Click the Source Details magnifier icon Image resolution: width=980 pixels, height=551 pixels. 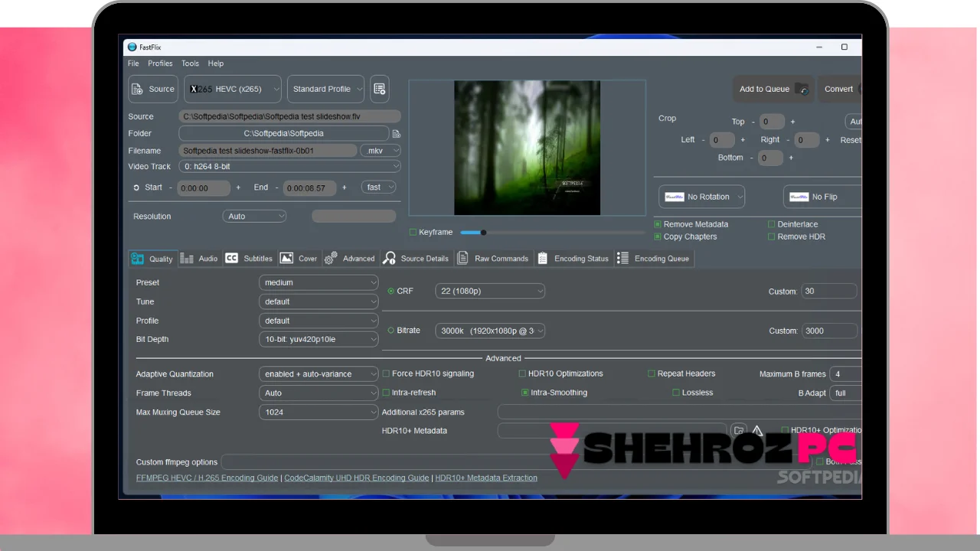point(390,259)
